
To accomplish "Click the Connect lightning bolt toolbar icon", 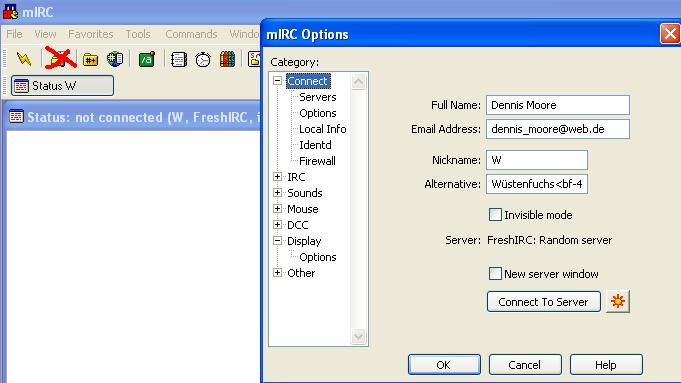I will click(24, 59).
